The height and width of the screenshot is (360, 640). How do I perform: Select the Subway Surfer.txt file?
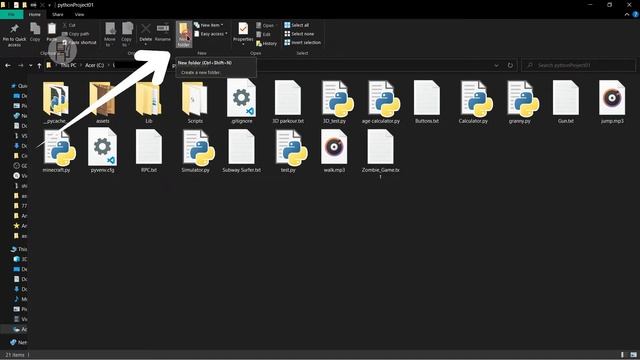242,151
